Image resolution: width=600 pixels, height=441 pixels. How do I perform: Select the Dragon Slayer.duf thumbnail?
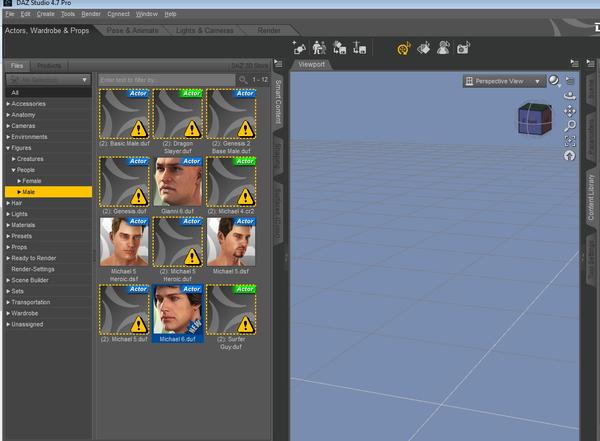[x=178, y=114]
